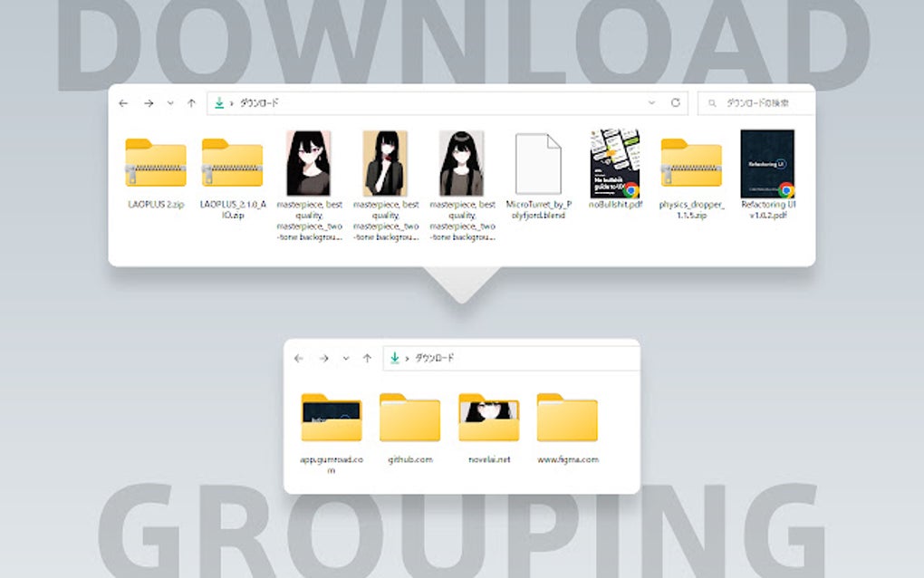
Task: Click the back arrow in the top window
Action: (x=123, y=103)
